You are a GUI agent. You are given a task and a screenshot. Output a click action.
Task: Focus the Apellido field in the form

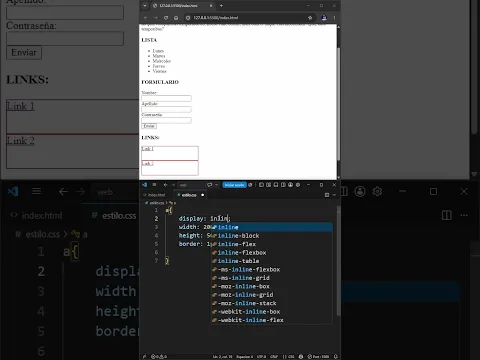(x=166, y=109)
